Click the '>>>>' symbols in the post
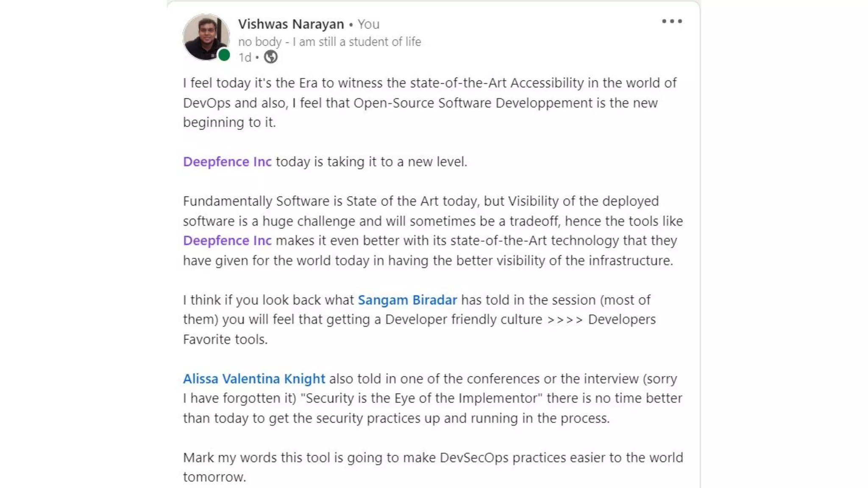The height and width of the screenshot is (488, 868). coord(565,319)
